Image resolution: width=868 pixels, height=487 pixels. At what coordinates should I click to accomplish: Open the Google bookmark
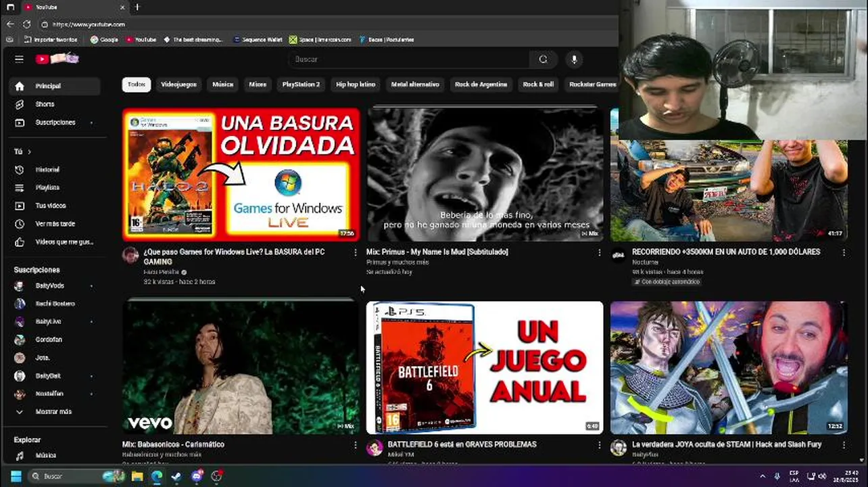tap(104, 40)
